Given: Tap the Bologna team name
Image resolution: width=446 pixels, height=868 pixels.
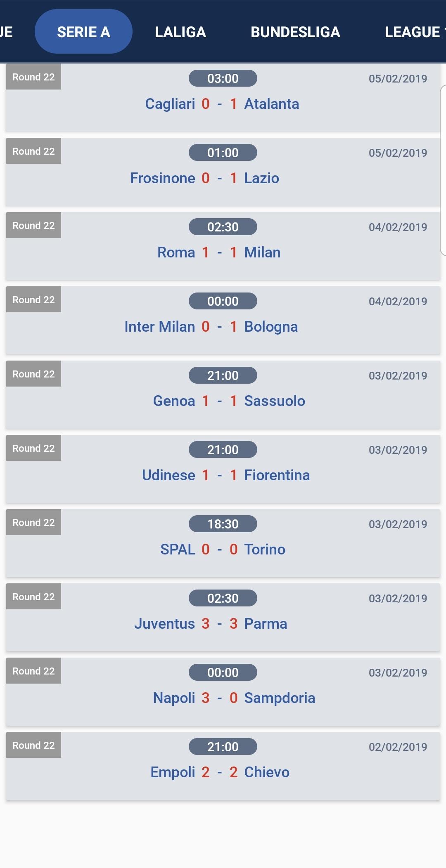Looking at the screenshot, I should pos(271,327).
